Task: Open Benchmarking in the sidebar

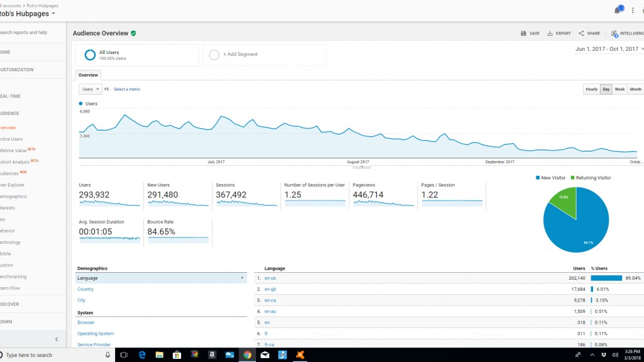Action: tap(13, 277)
